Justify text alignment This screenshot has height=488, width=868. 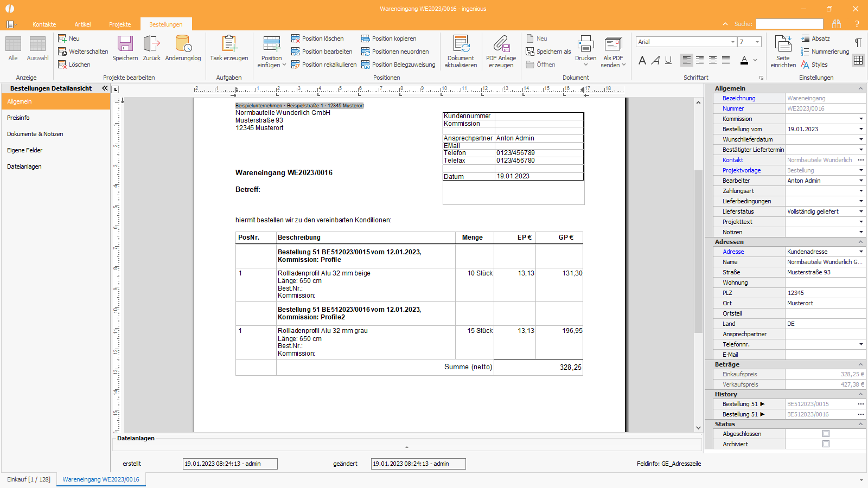point(726,60)
